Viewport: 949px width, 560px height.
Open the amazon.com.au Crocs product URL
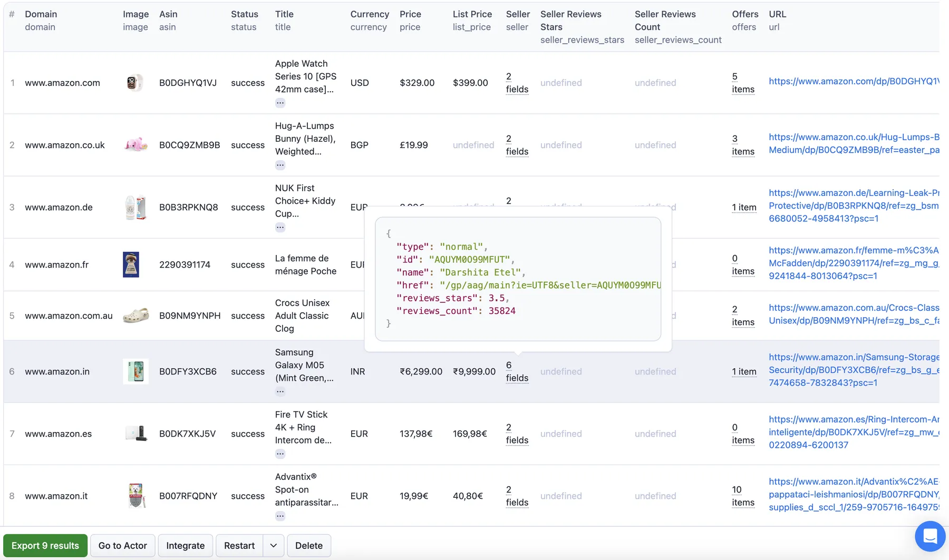click(854, 314)
